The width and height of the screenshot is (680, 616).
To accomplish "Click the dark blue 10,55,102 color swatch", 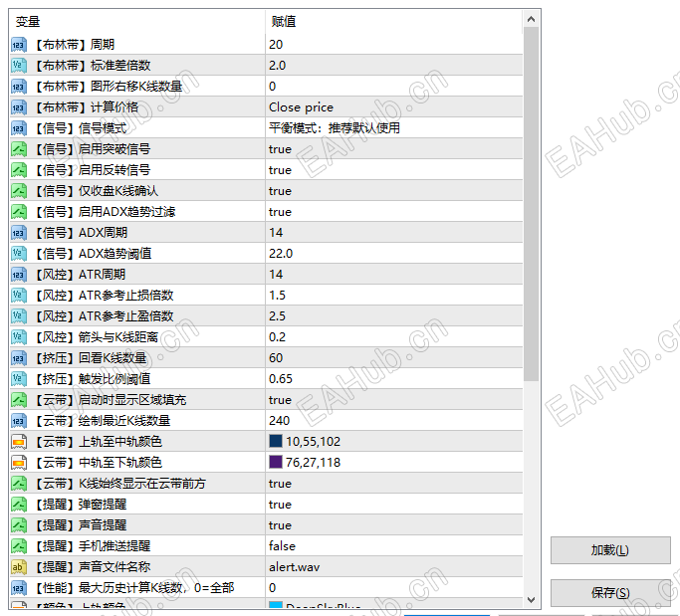I will click(x=276, y=441).
